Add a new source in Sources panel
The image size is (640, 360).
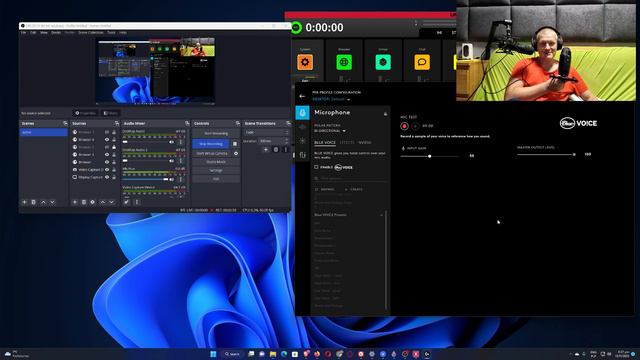pos(75,202)
